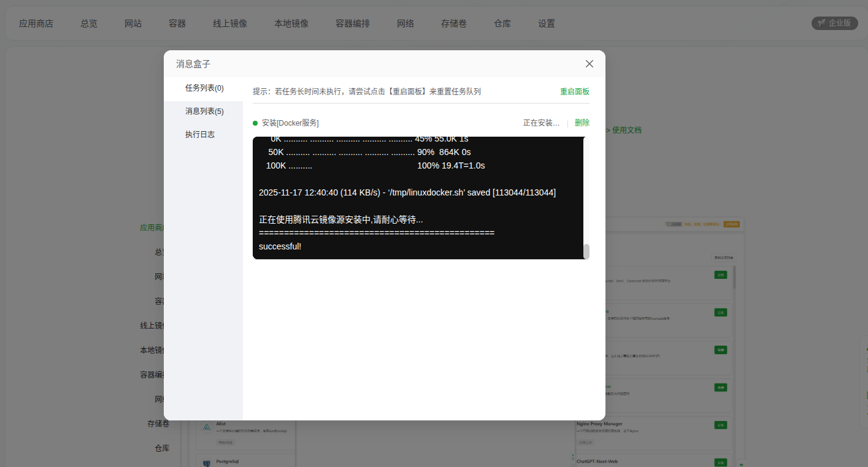Navigate to 线上镜像
Screen dimensions: 868x467
click(x=230, y=24)
